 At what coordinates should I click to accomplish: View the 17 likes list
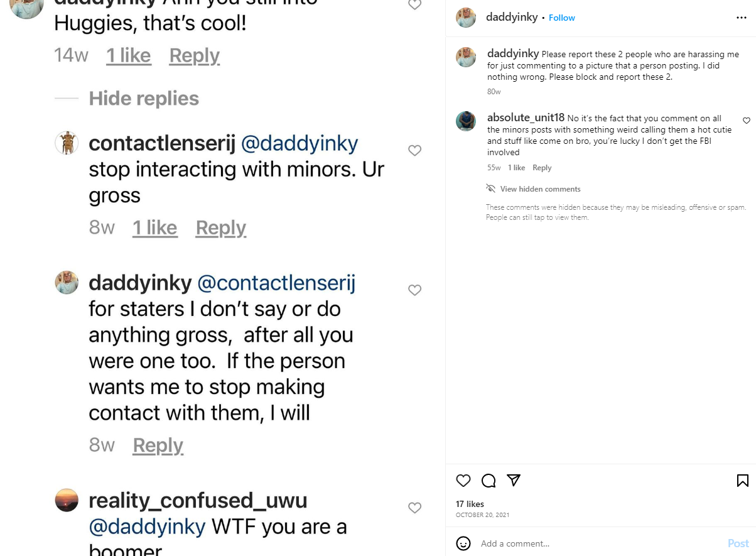[x=470, y=504]
